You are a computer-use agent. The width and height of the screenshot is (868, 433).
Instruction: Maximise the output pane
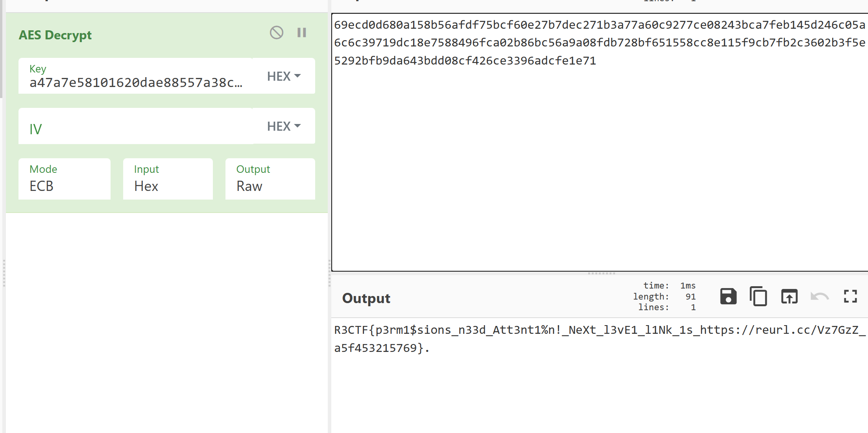[850, 296]
